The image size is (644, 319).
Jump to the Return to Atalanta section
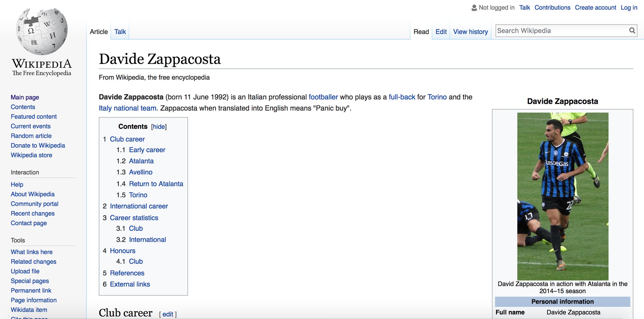pos(156,184)
